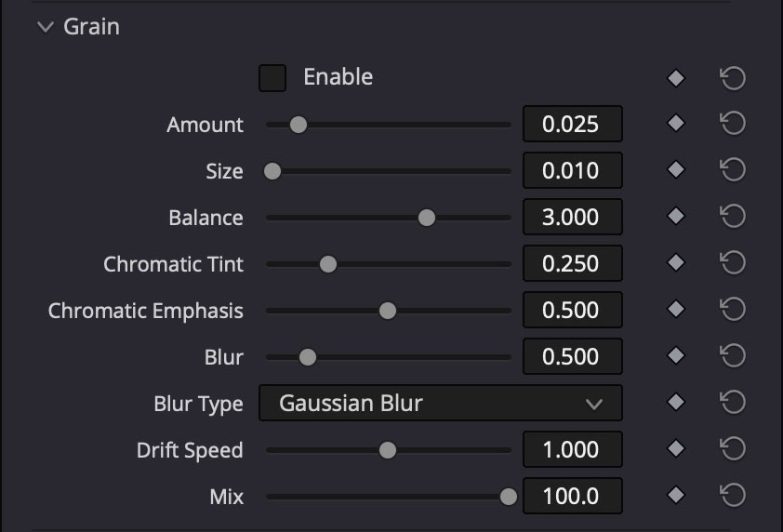Reset Chromatic Emphasis to default
Screen dimensions: 783x532
(x=733, y=311)
